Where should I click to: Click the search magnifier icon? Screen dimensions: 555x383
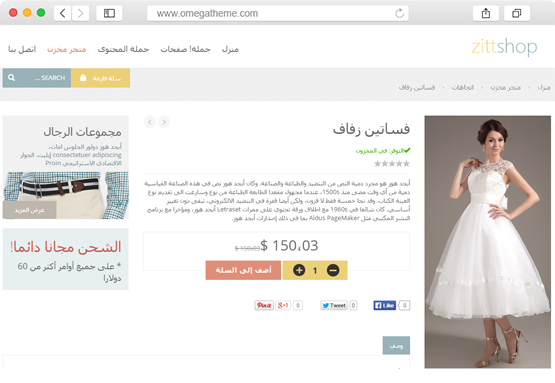click(11, 78)
